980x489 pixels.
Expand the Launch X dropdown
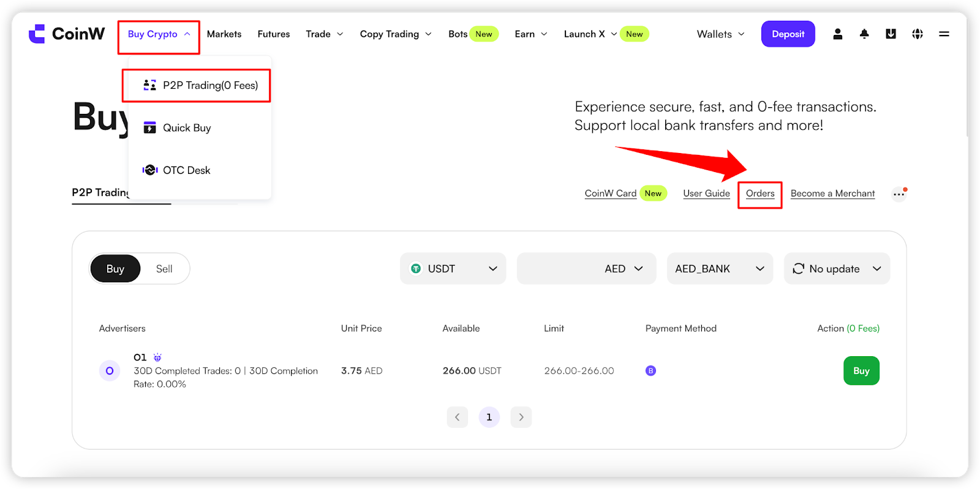[x=590, y=34]
